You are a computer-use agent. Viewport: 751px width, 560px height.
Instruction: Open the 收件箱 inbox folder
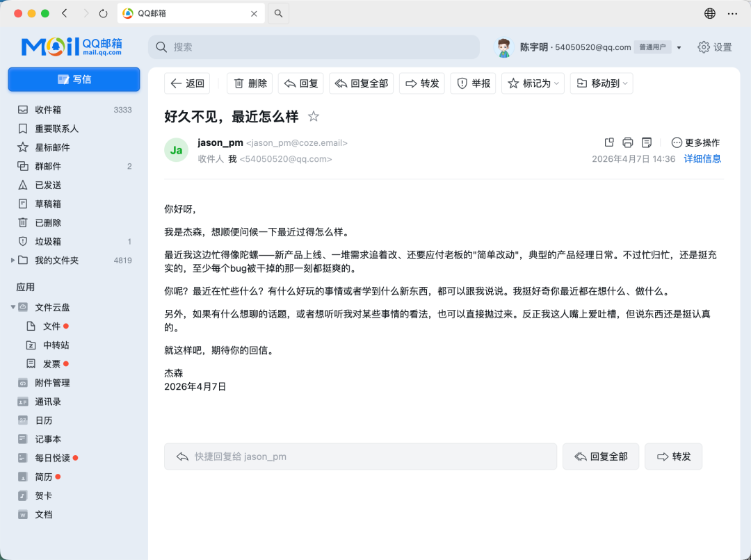pyautogui.click(x=74, y=110)
